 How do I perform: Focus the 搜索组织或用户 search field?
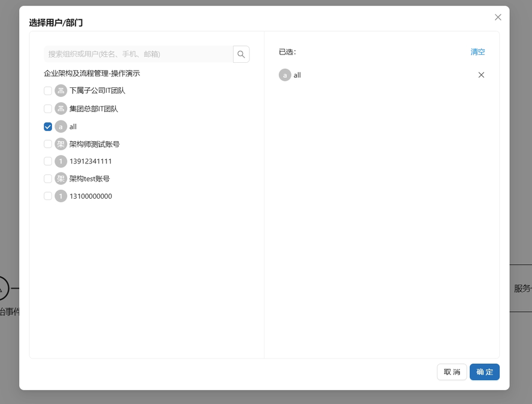pos(138,54)
